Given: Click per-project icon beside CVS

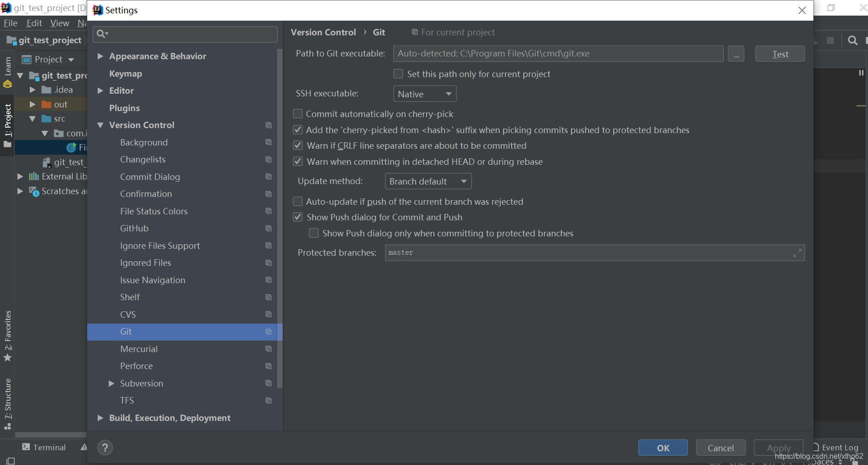Looking at the screenshot, I should tap(269, 314).
